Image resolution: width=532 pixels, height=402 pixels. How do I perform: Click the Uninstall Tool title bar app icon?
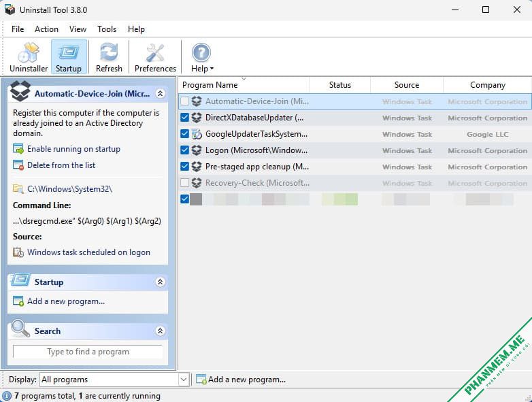[x=10, y=10]
